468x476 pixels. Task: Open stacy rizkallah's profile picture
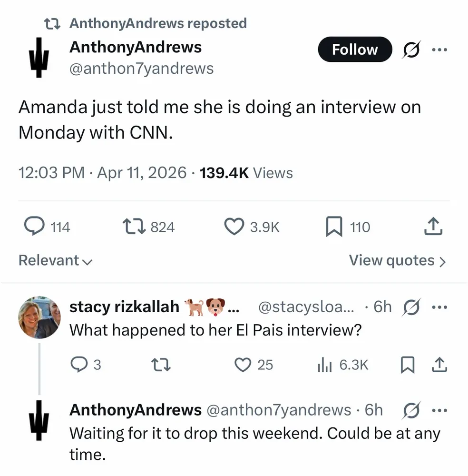(39, 317)
